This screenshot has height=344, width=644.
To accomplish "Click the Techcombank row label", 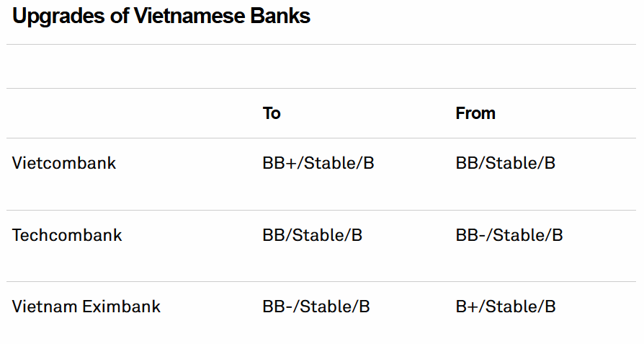I will click(67, 234).
